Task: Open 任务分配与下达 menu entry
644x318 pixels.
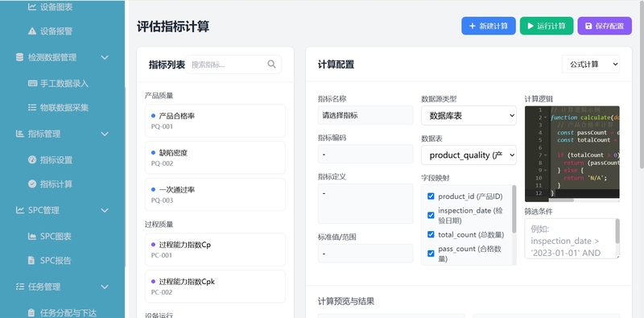Action: click(x=68, y=312)
